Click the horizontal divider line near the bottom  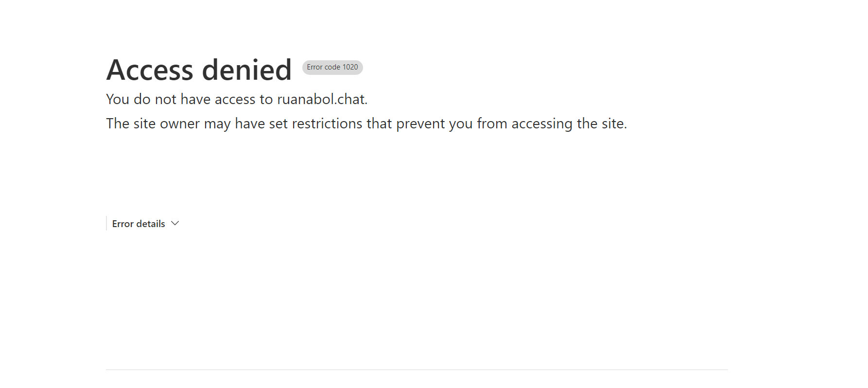coord(417,370)
